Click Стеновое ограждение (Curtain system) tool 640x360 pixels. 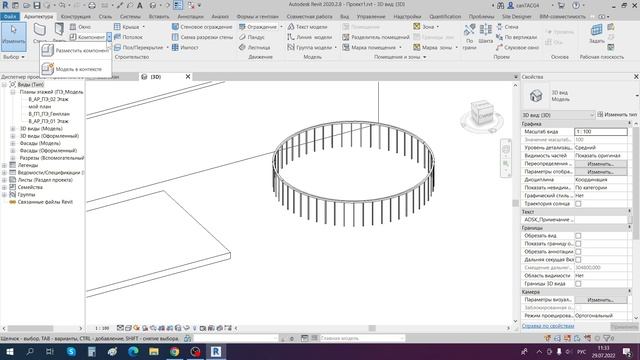pos(202,27)
